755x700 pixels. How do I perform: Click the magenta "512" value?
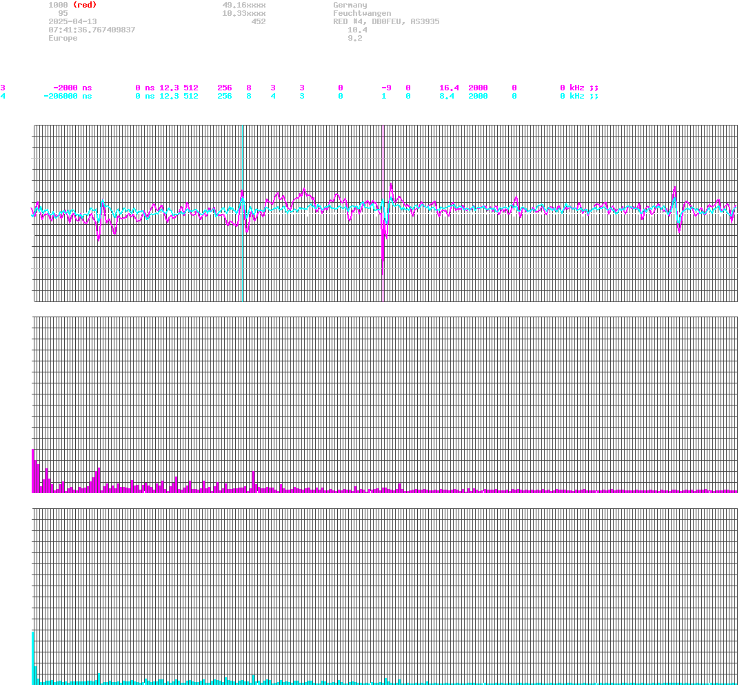(191, 88)
